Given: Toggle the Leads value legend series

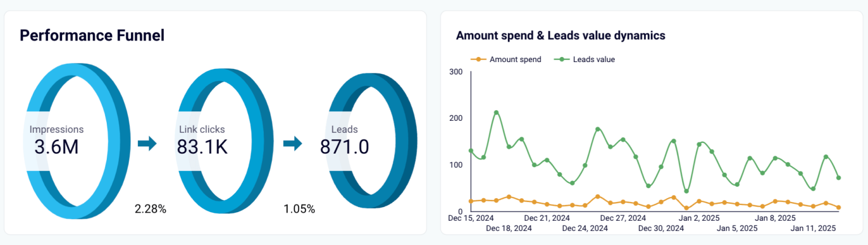Looking at the screenshot, I should coord(587,59).
